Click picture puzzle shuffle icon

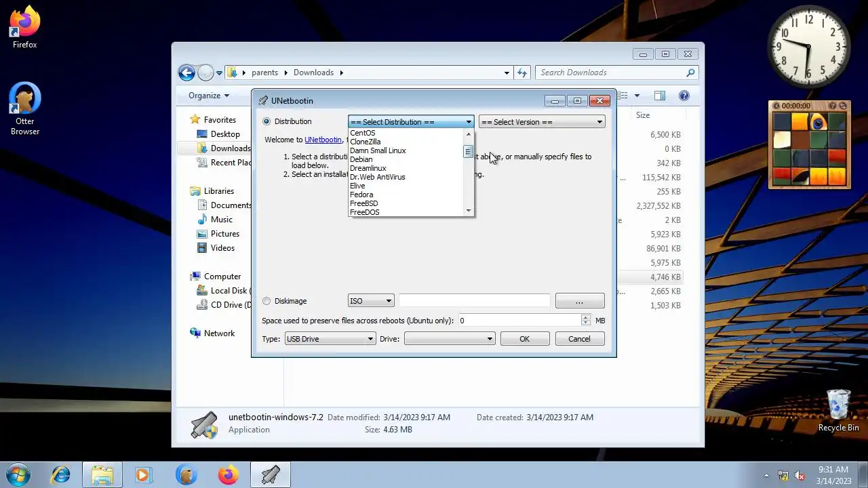pyautogui.click(x=843, y=106)
